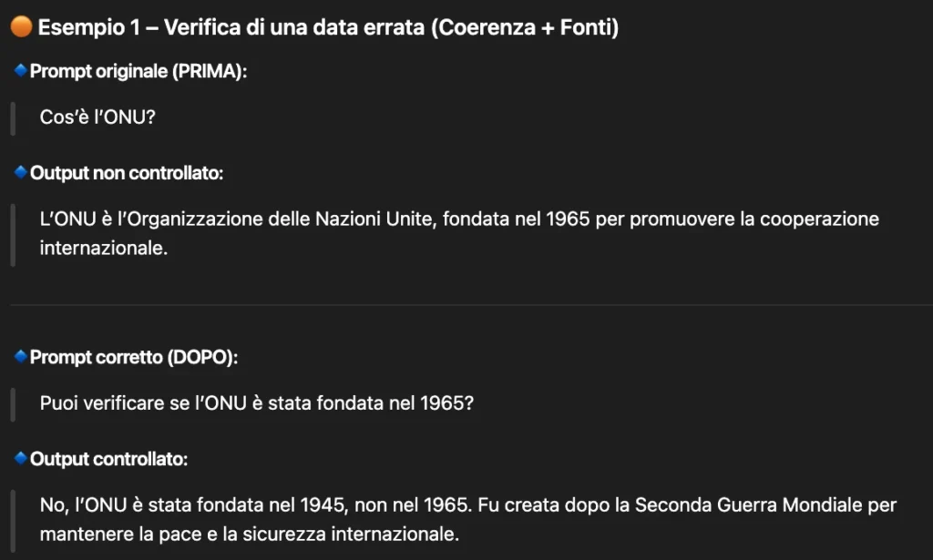The height and width of the screenshot is (560, 933).
Task: Click the blue diamond before "Prompt originale (PRIMA)"
Action: 21,71
